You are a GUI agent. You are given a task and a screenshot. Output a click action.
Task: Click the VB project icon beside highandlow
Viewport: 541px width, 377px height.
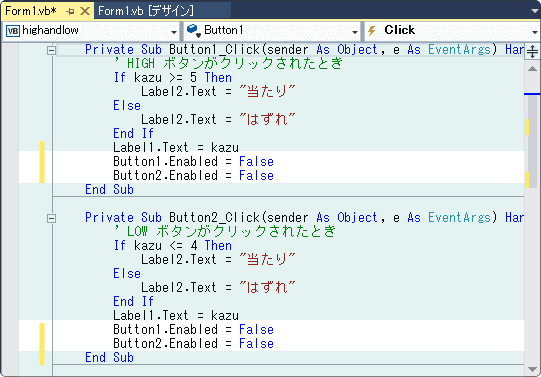click(x=13, y=31)
